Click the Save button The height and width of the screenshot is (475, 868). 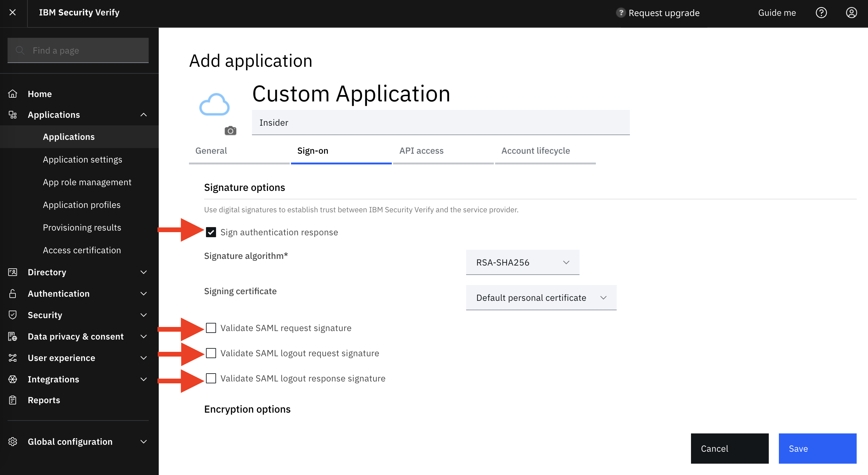(x=818, y=449)
